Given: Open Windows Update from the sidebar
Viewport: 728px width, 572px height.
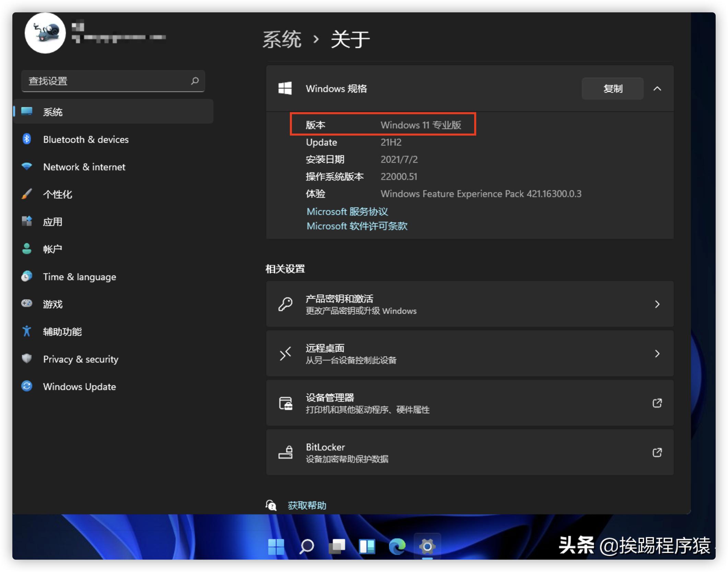Looking at the screenshot, I should tap(79, 387).
